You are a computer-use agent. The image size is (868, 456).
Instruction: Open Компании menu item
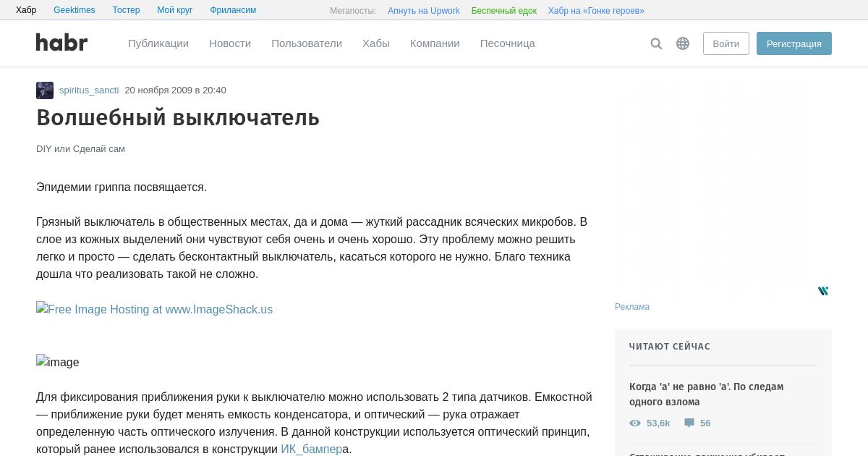[x=435, y=43]
